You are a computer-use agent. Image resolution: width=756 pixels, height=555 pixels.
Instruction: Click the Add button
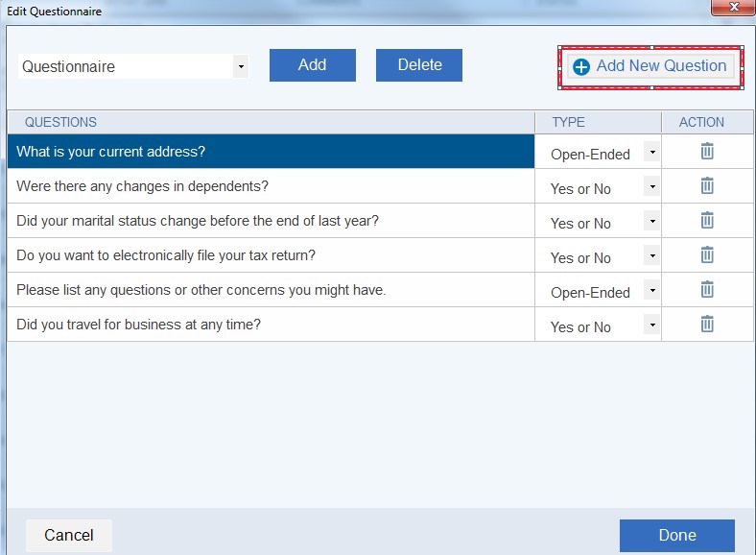pyautogui.click(x=313, y=65)
